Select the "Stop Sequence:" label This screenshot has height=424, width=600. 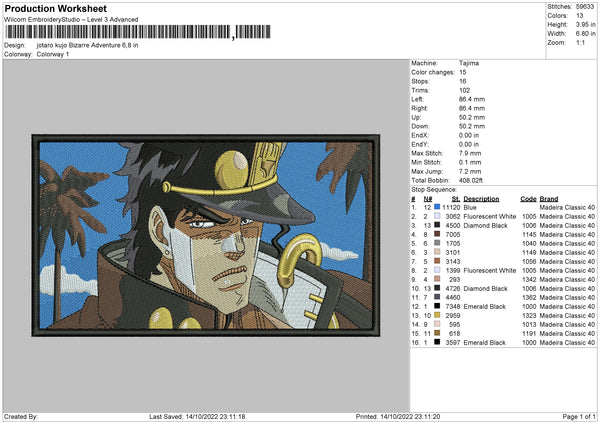coord(434,190)
